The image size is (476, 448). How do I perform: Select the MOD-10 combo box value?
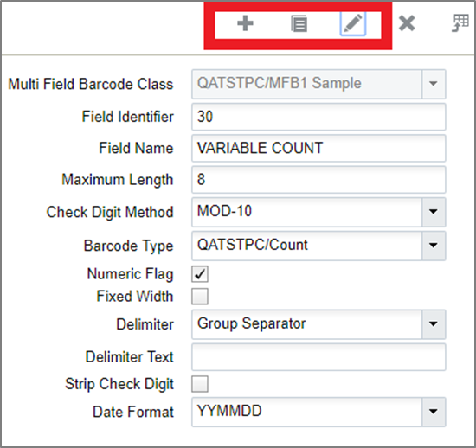click(224, 211)
